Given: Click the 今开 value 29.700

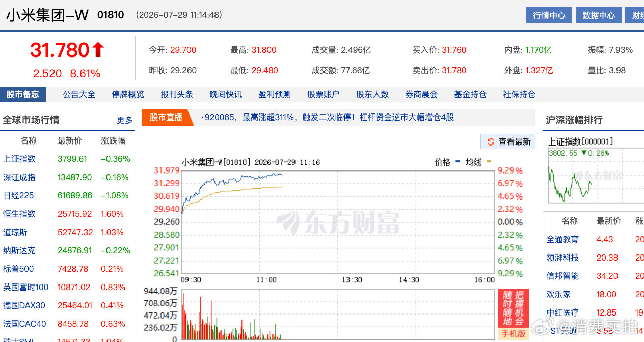Looking at the screenshot, I should point(183,50).
